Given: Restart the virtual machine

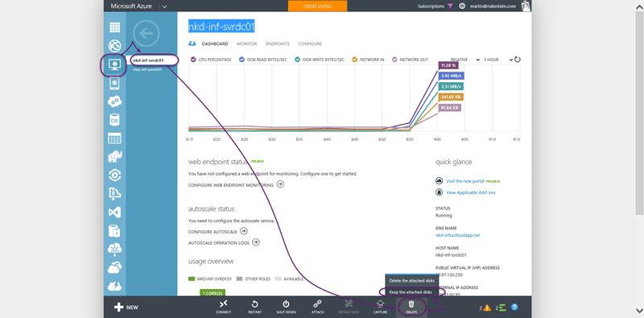Looking at the screenshot, I should pos(254,307).
